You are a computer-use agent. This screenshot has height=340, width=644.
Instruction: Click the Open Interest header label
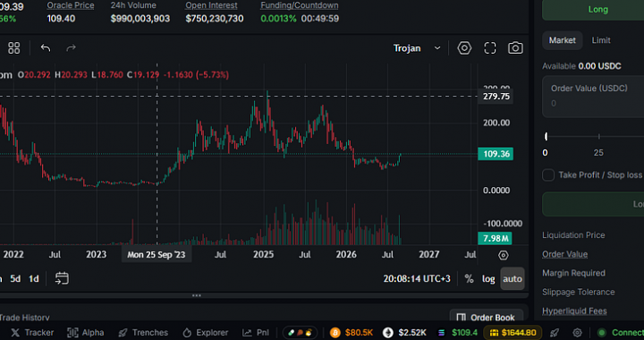click(x=211, y=5)
